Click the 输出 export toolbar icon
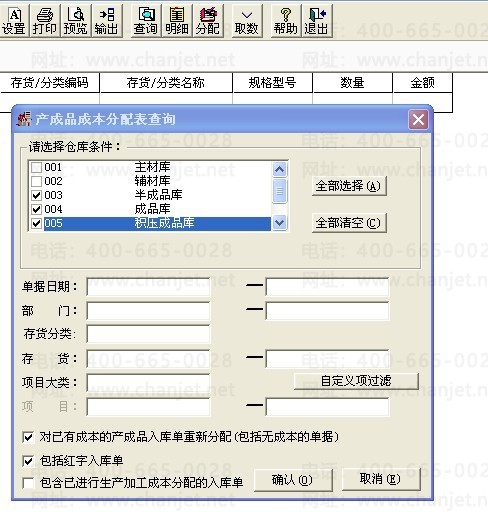488x512 pixels. [x=107, y=21]
